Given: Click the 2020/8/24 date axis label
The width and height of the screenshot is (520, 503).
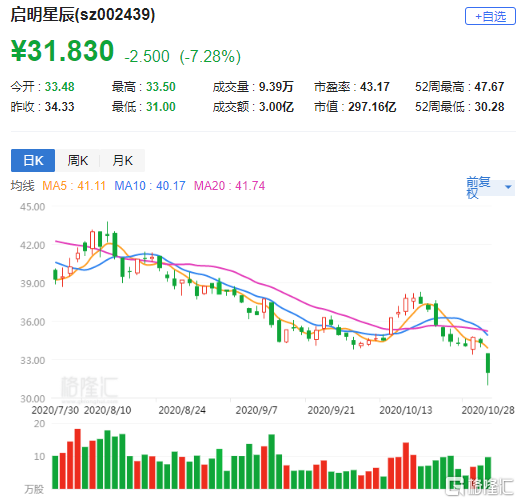Looking at the screenshot, I should tap(182, 410).
